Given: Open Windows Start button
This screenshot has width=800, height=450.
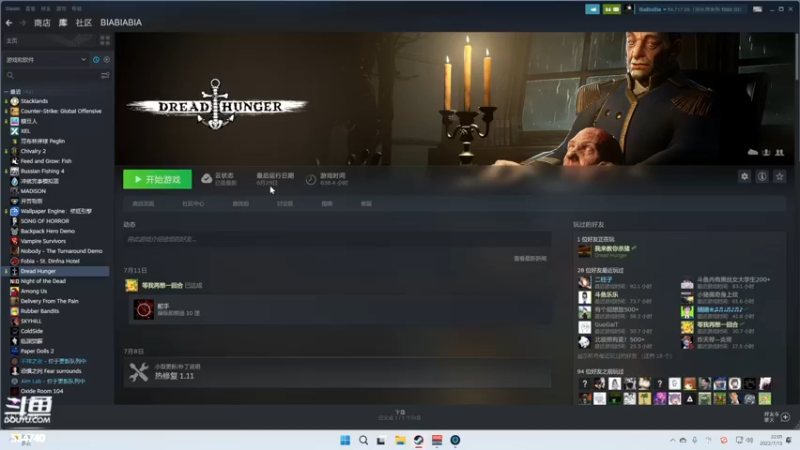Looking at the screenshot, I should (345, 440).
